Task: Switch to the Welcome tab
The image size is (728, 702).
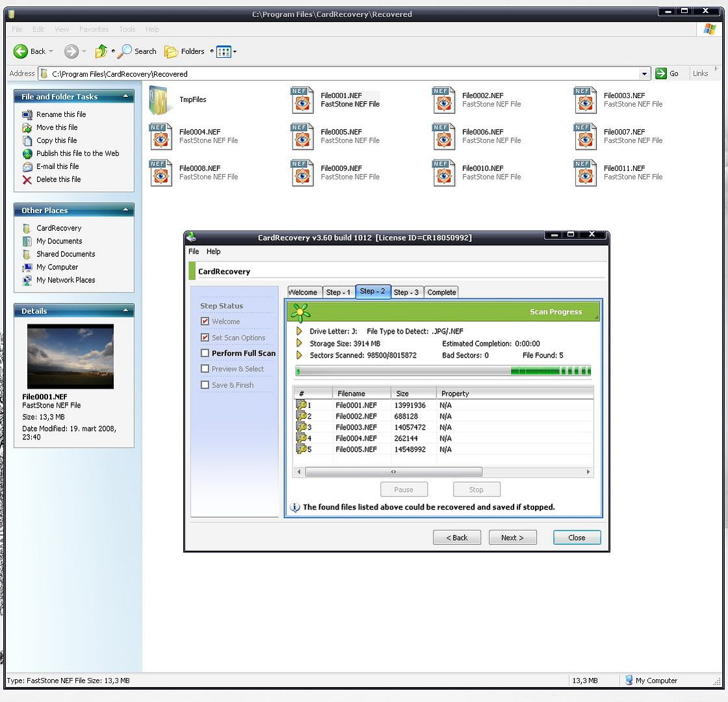Action: [x=304, y=292]
